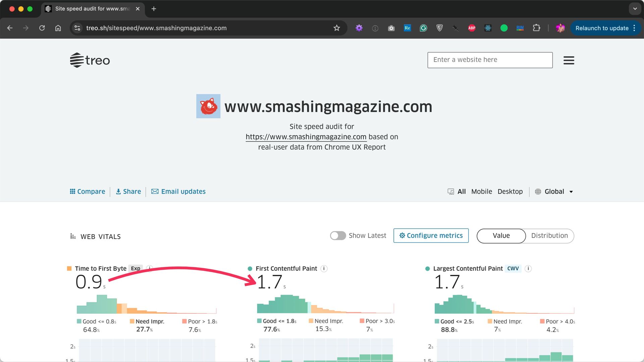The image size is (644, 362).
Task: Click Largest Contentful Paint info icon
Action: (x=528, y=268)
